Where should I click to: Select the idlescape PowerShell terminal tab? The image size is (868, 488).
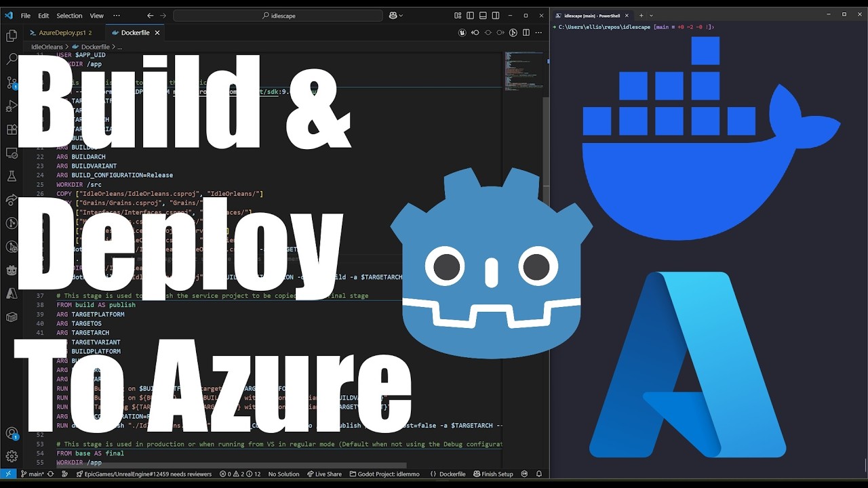592,15
